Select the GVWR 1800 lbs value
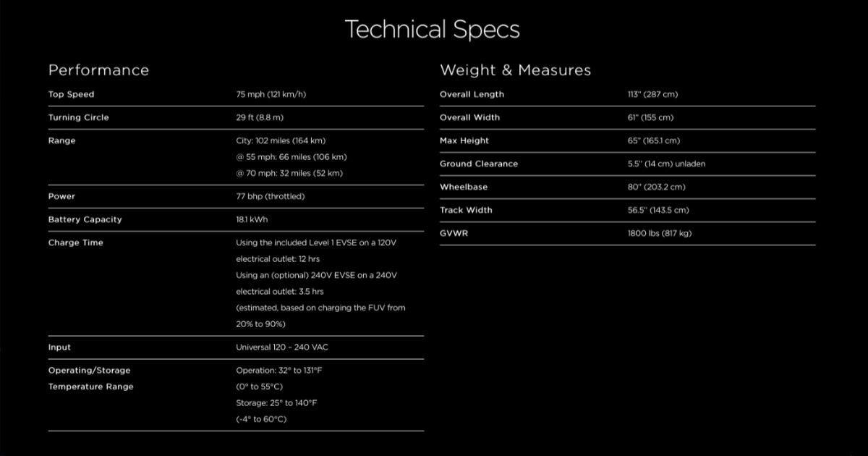 (x=660, y=233)
